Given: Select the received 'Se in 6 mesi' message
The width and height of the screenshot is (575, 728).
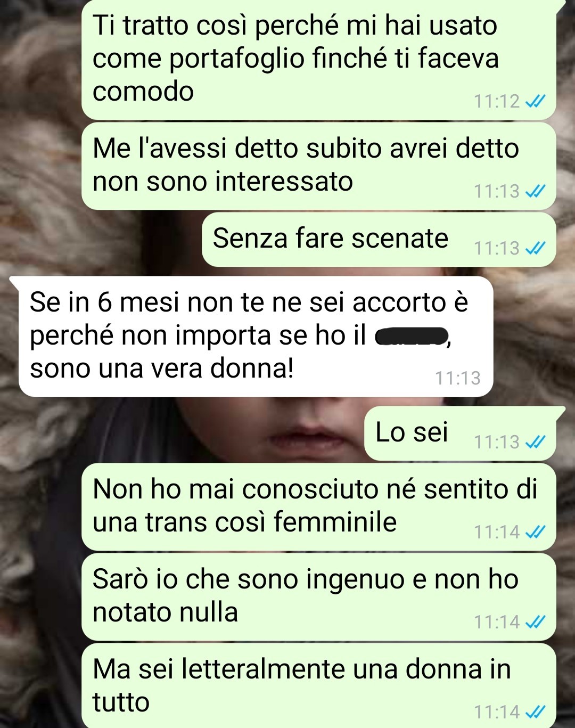Looking at the screenshot, I should click(256, 337).
